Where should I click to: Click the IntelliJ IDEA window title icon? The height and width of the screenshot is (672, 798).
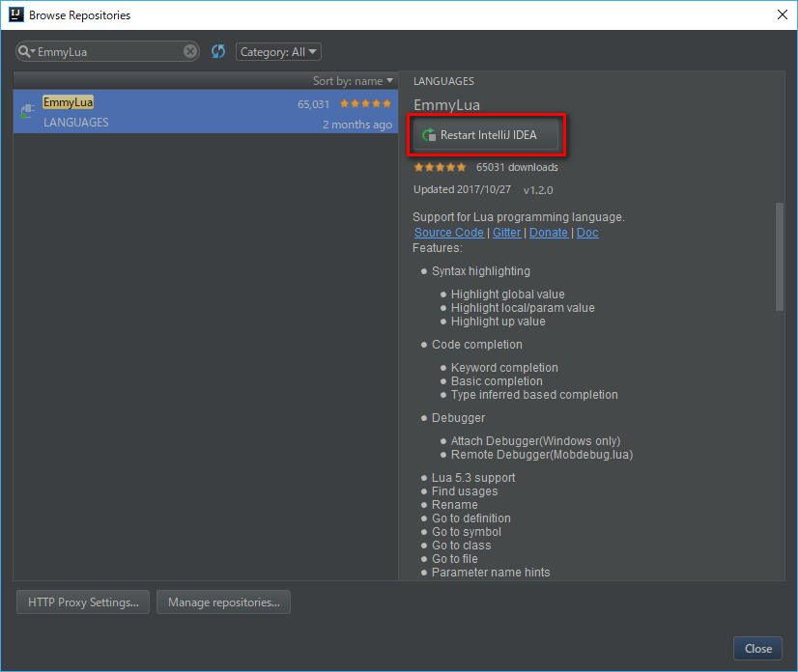coord(16,14)
